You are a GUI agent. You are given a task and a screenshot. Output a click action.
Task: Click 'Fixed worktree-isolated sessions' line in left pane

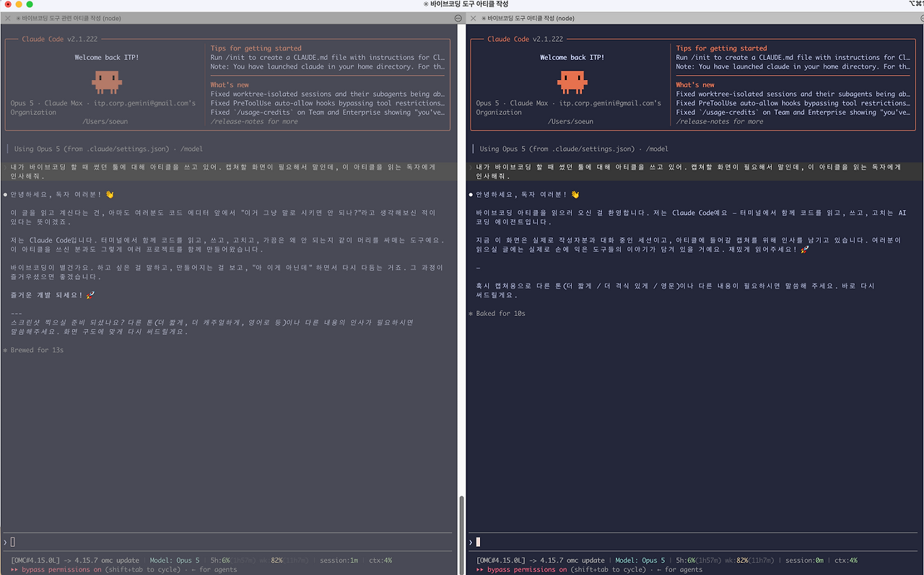(328, 94)
